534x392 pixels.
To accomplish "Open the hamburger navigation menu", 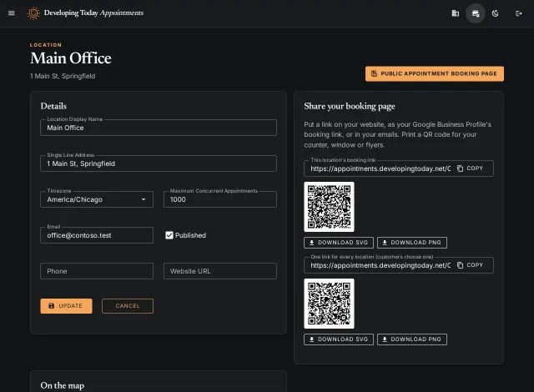I will pos(11,13).
